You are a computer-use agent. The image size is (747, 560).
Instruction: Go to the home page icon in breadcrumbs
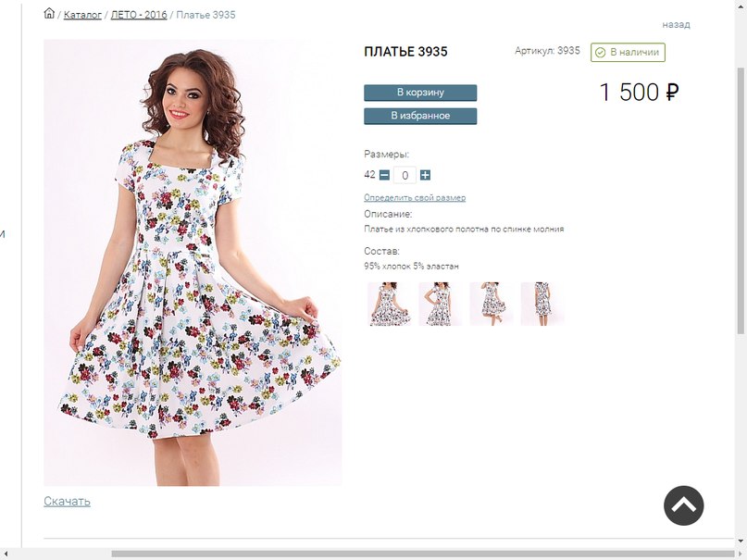click(49, 13)
